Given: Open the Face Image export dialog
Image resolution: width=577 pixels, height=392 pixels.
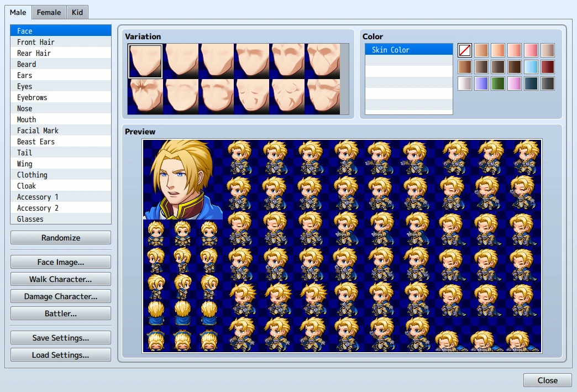Looking at the screenshot, I should (60, 262).
